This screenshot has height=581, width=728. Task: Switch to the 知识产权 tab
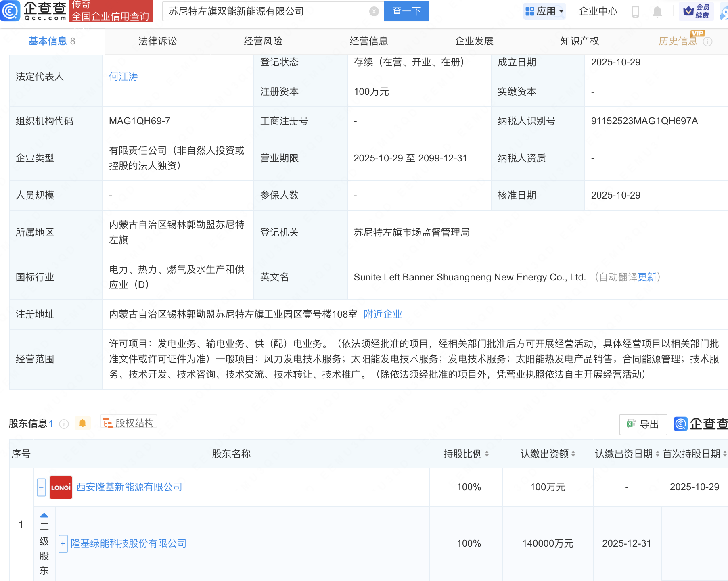point(579,41)
